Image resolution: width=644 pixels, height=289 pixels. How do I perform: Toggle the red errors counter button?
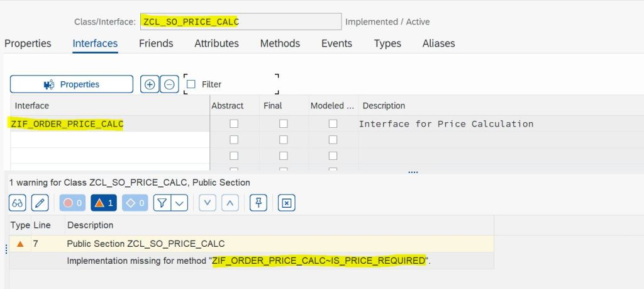(x=72, y=203)
